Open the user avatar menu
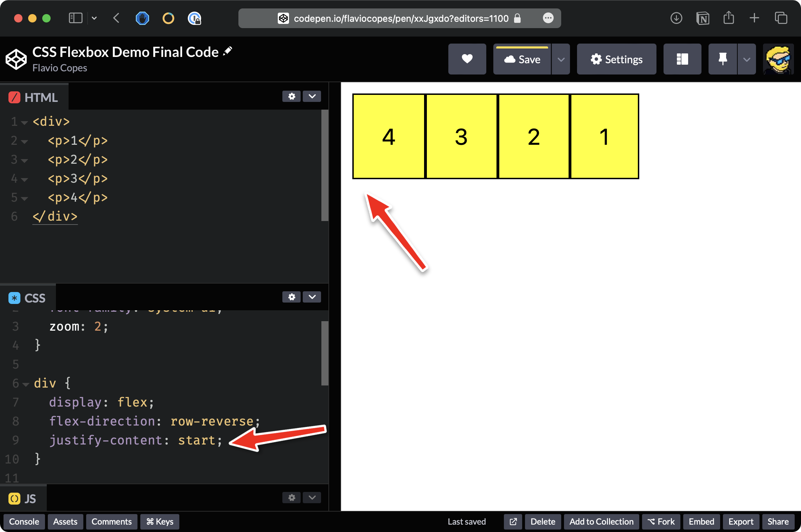Screen dimensions: 801x532 coord(778,59)
